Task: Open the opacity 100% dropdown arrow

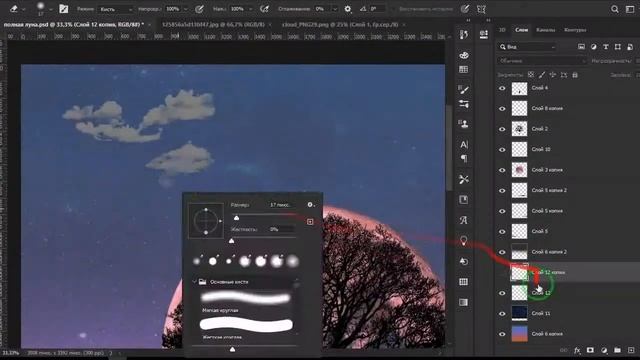Action: coord(186,9)
